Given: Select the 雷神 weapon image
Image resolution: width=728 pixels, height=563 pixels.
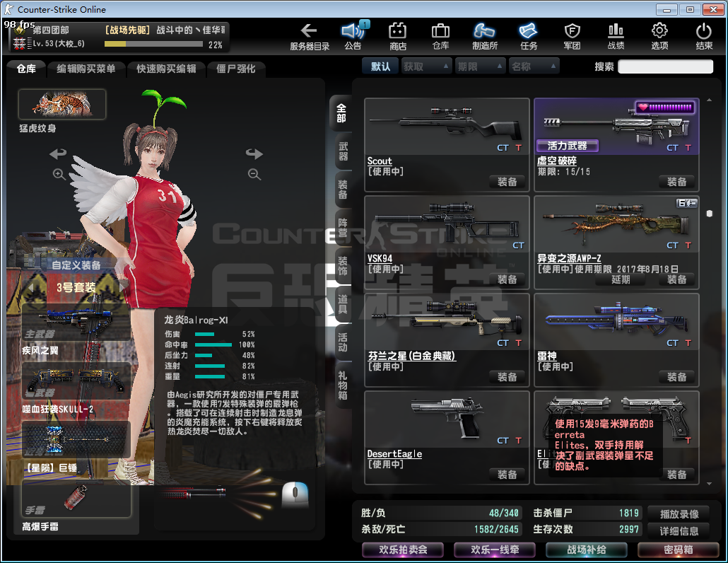Looking at the screenshot, I should [616, 320].
